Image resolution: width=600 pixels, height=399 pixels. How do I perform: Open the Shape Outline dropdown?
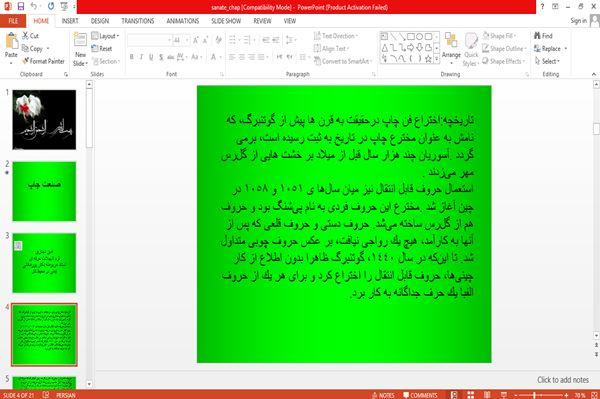click(x=504, y=49)
